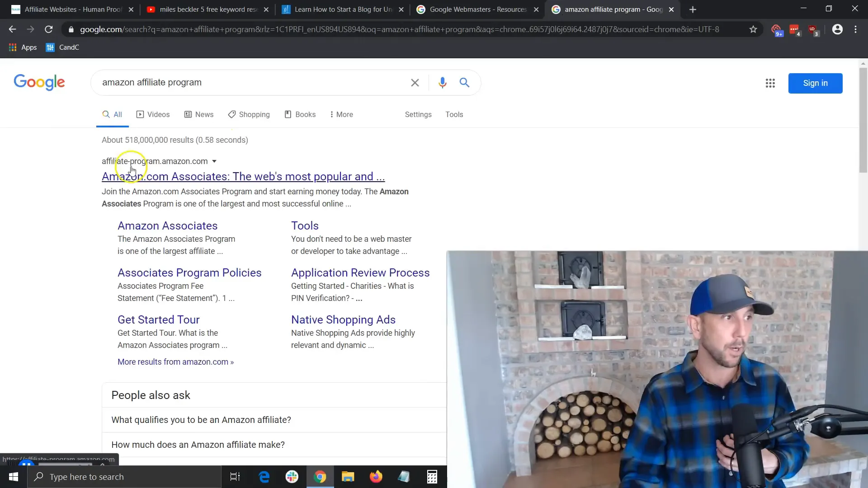868x488 pixels.
Task: Open the Get Started Tour sitelink
Action: tap(158, 320)
